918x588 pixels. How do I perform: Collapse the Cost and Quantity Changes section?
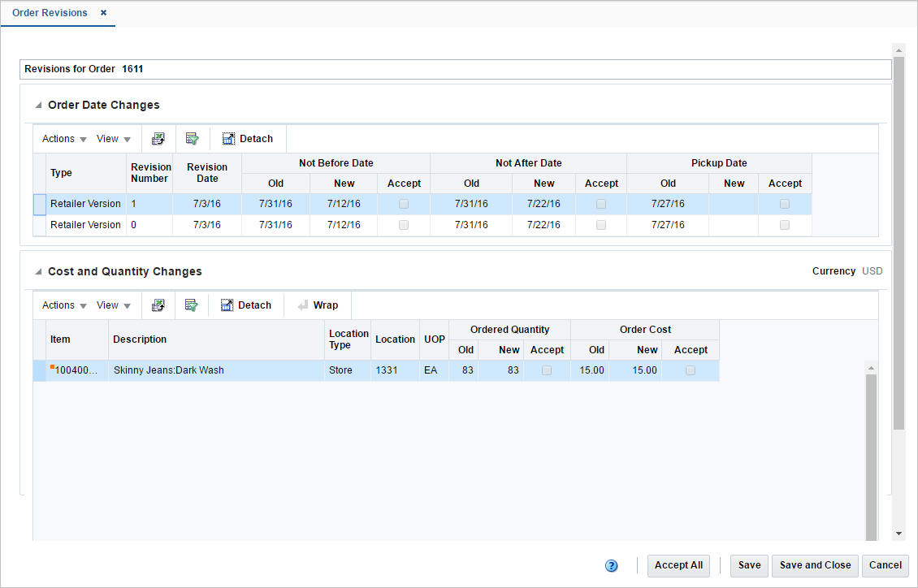click(x=38, y=271)
